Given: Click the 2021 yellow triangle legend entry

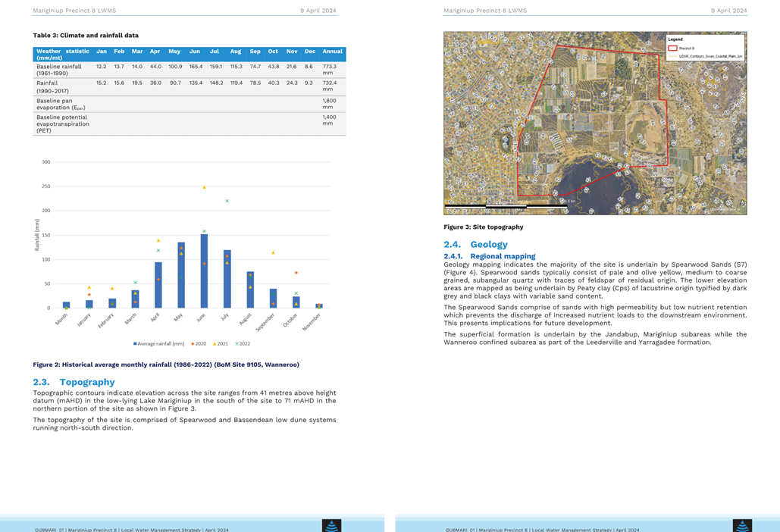Looking at the screenshot, I should [x=221, y=343].
